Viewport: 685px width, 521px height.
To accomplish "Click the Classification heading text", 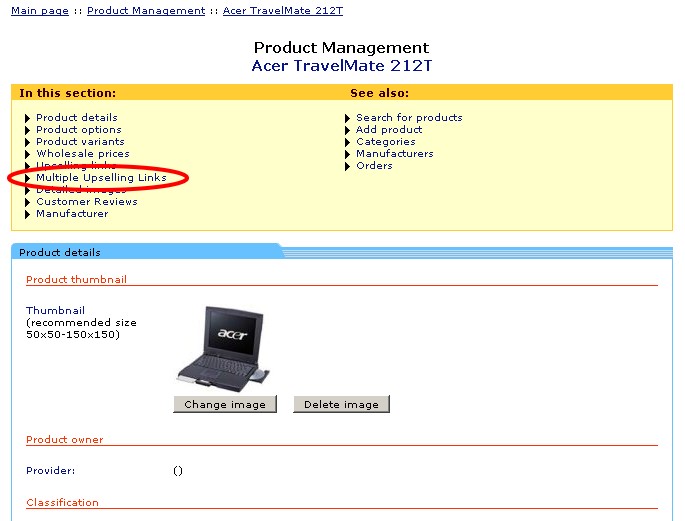I will 62,502.
